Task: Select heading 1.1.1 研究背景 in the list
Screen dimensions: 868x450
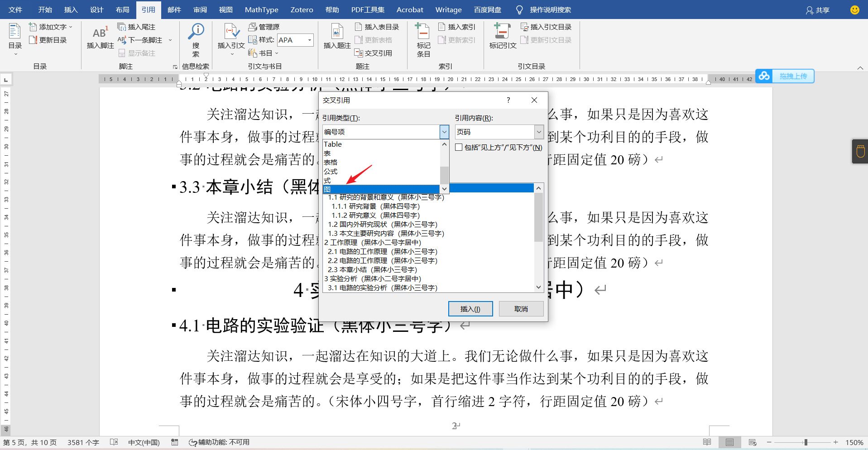Action: click(x=376, y=206)
